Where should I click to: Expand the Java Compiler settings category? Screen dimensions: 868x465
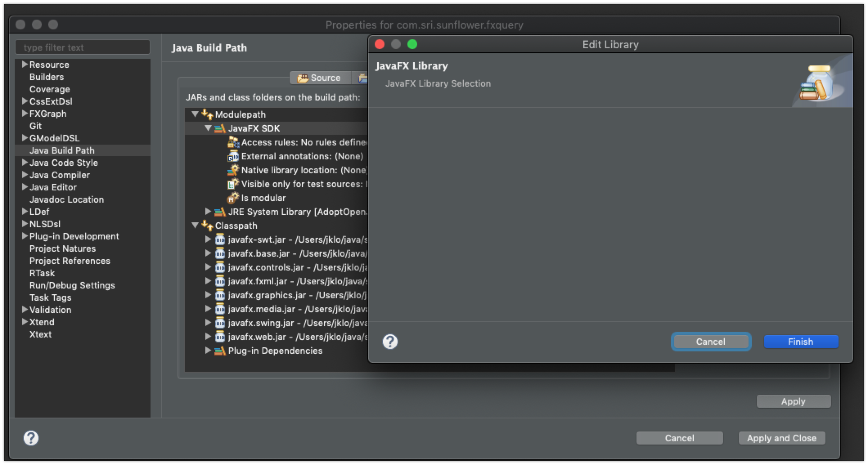pos(25,175)
